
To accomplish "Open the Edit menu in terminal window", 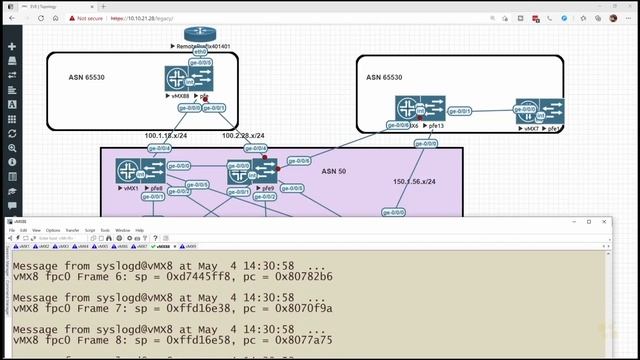I will coord(24,230).
